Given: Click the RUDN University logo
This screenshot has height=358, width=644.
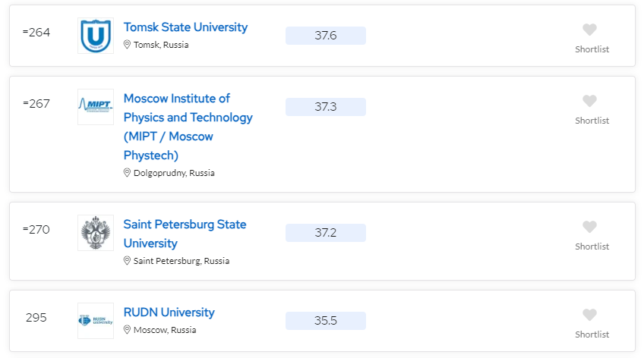Looking at the screenshot, I should (96, 321).
